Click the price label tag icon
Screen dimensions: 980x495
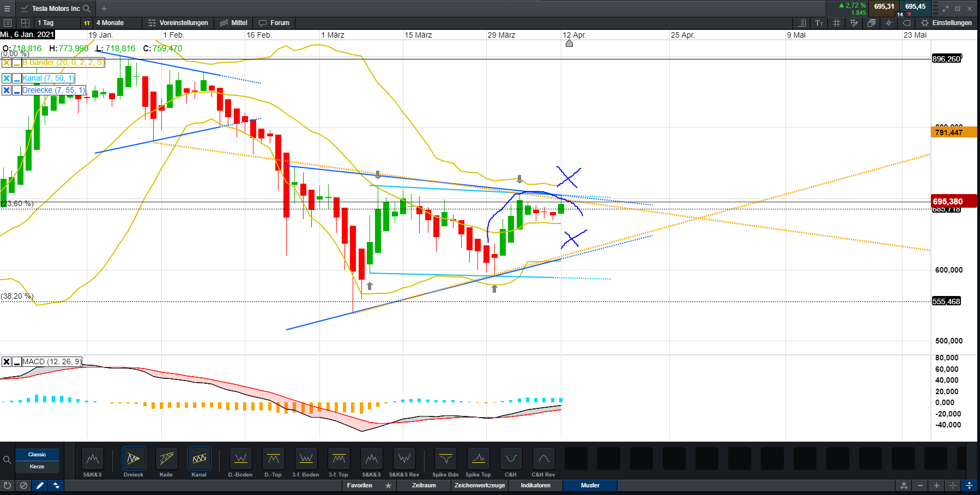906,23
